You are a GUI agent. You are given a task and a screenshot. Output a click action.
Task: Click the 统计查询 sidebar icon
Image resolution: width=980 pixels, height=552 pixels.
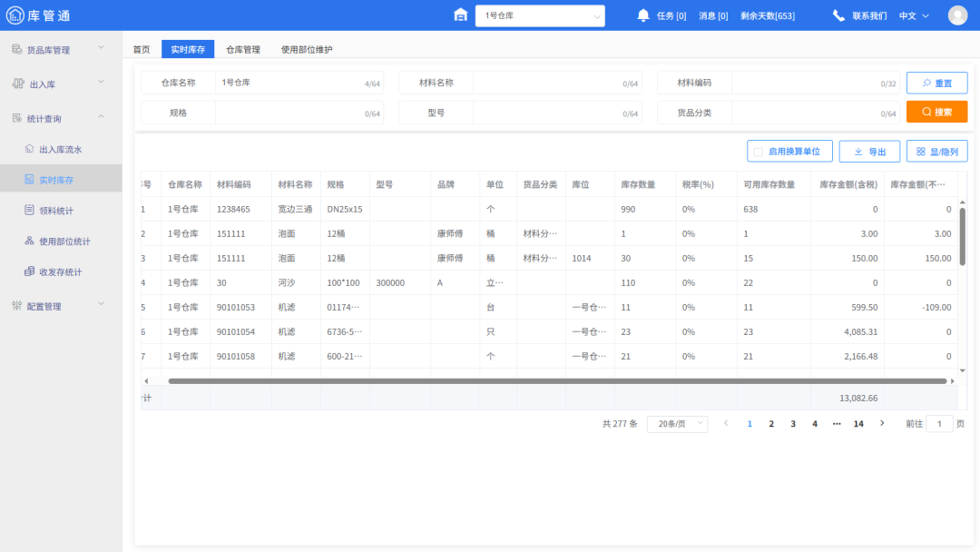tap(17, 118)
